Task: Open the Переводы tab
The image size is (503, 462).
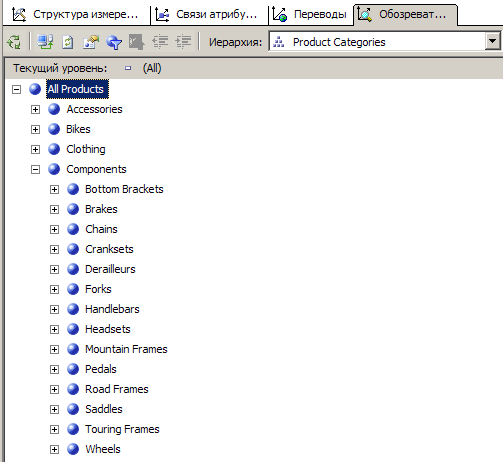Action: 311,14
